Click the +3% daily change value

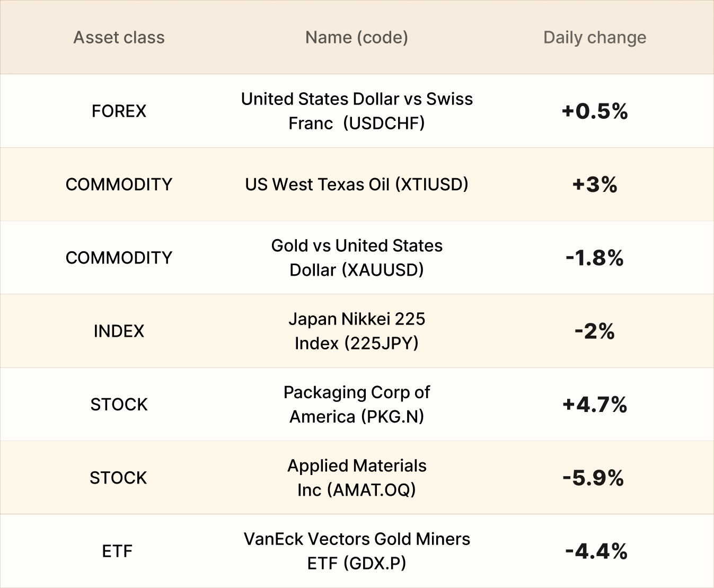tap(595, 185)
